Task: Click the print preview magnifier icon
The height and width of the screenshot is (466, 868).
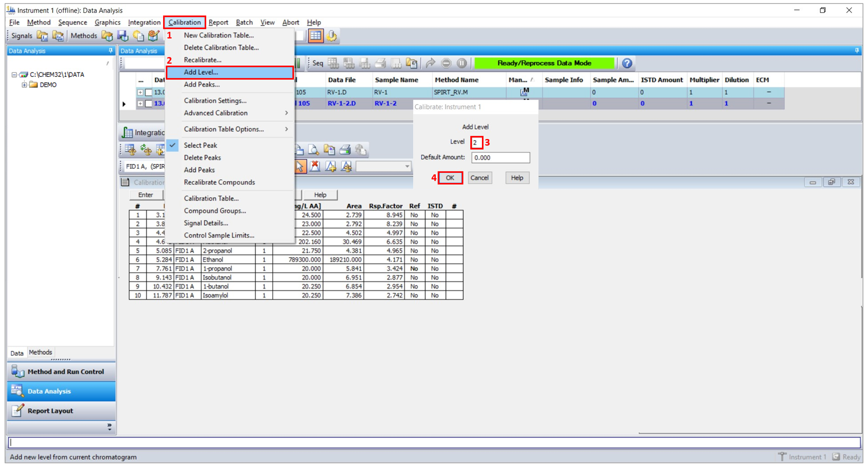Action: click(x=313, y=150)
